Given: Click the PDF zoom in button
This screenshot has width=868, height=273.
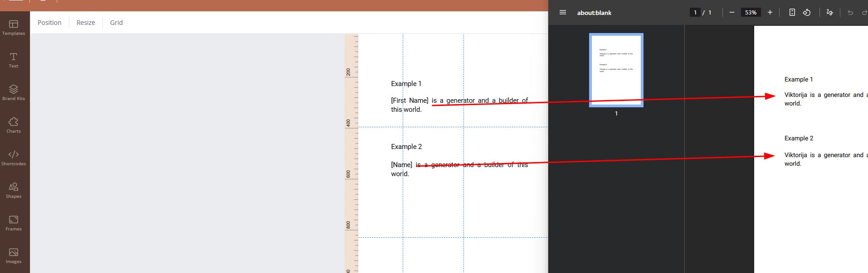Looking at the screenshot, I should (x=770, y=13).
